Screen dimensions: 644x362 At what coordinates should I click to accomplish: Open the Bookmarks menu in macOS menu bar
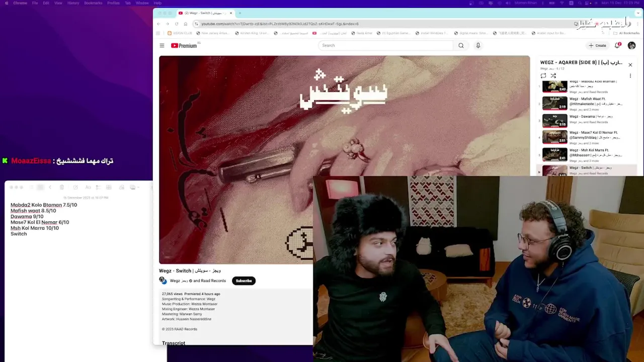[x=93, y=3]
